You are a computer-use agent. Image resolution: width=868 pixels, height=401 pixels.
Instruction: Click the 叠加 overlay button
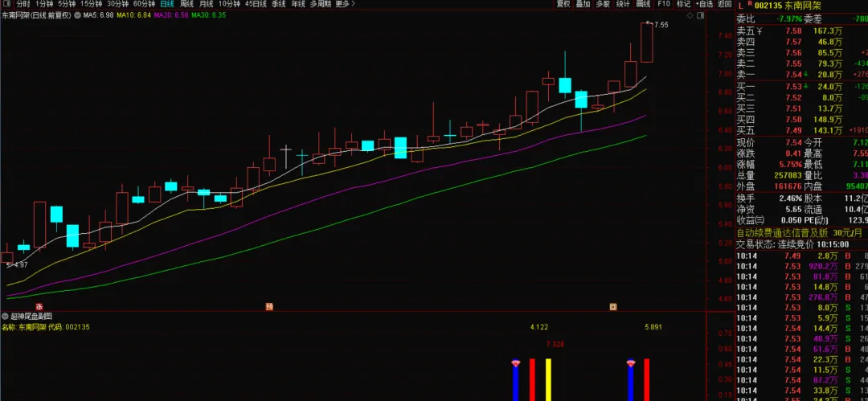[583, 4]
